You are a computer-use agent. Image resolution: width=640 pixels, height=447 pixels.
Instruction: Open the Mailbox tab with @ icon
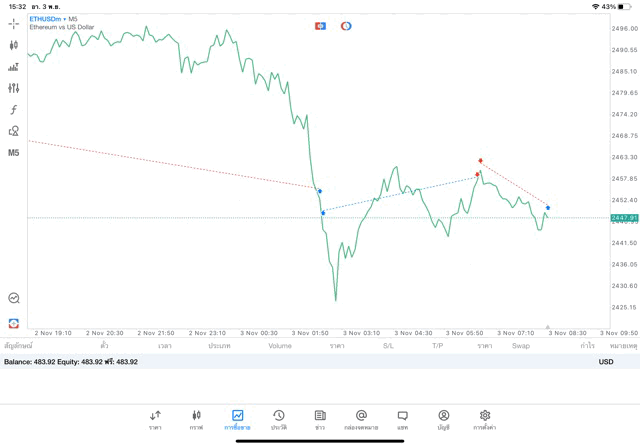pyautogui.click(x=361, y=419)
